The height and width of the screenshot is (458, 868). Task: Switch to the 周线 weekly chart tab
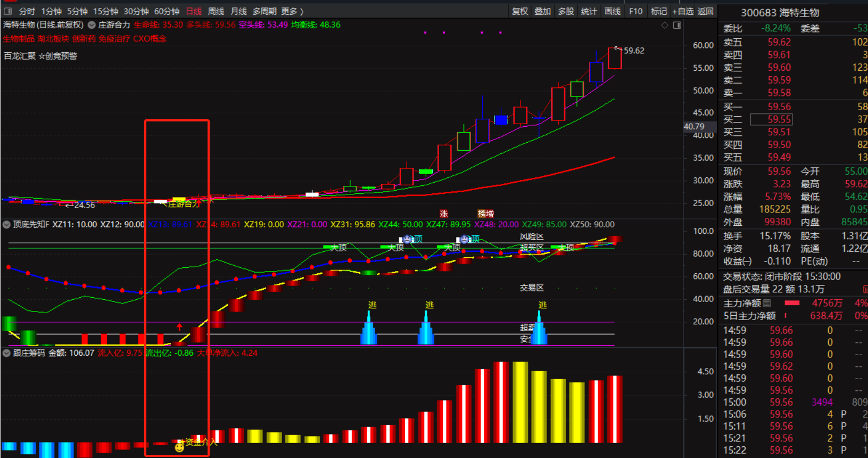(x=216, y=11)
